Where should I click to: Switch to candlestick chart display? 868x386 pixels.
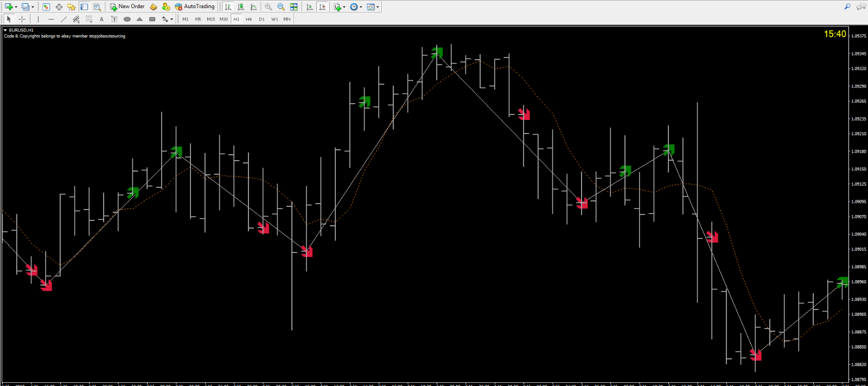[241, 7]
